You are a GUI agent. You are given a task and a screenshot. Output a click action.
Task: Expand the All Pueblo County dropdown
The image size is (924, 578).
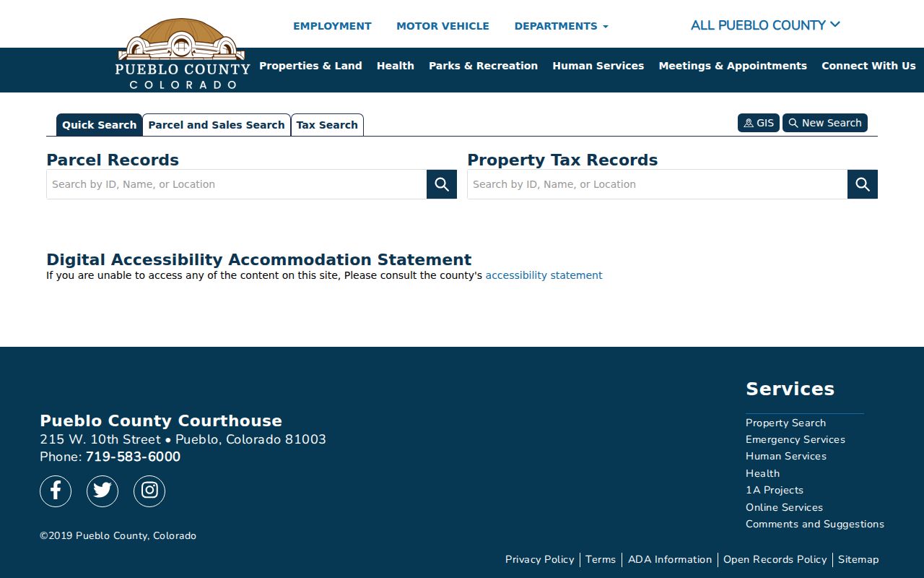pyautogui.click(x=765, y=25)
